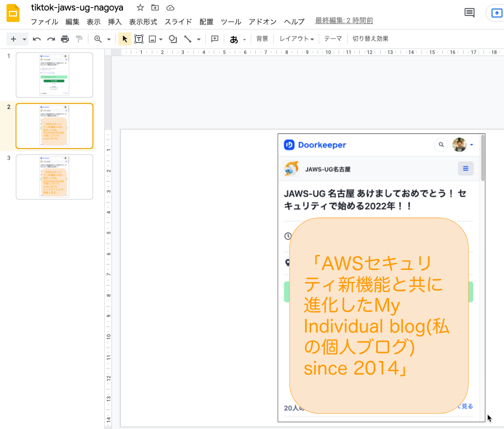
Task: Open the 表示 menu
Action: [x=93, y=21]
